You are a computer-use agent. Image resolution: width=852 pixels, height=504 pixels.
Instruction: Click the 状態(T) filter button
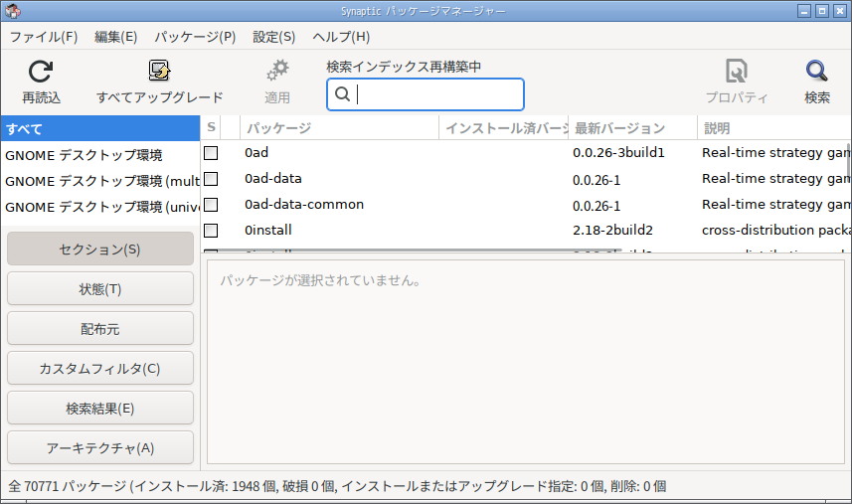coord(100,289)
